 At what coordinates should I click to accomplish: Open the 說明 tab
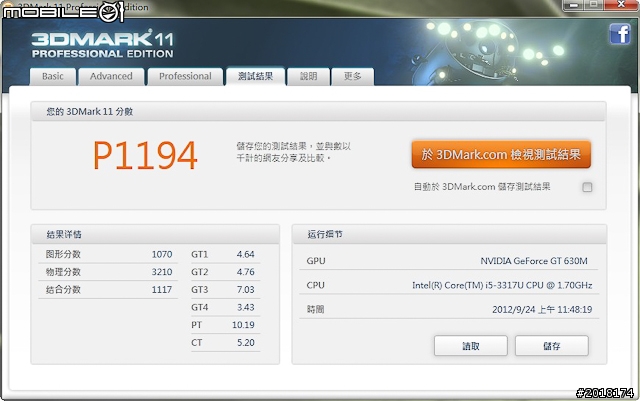(309, 76)
